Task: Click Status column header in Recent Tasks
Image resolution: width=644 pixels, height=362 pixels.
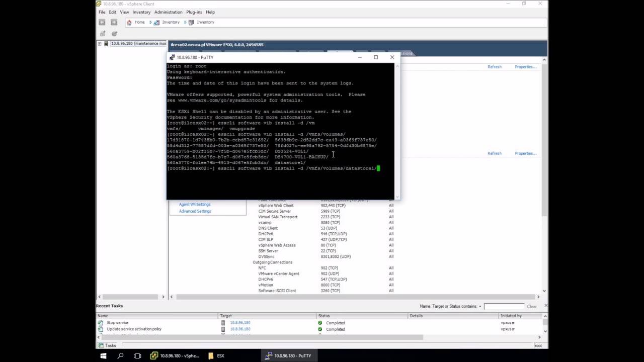Action: tap(362, 316)
